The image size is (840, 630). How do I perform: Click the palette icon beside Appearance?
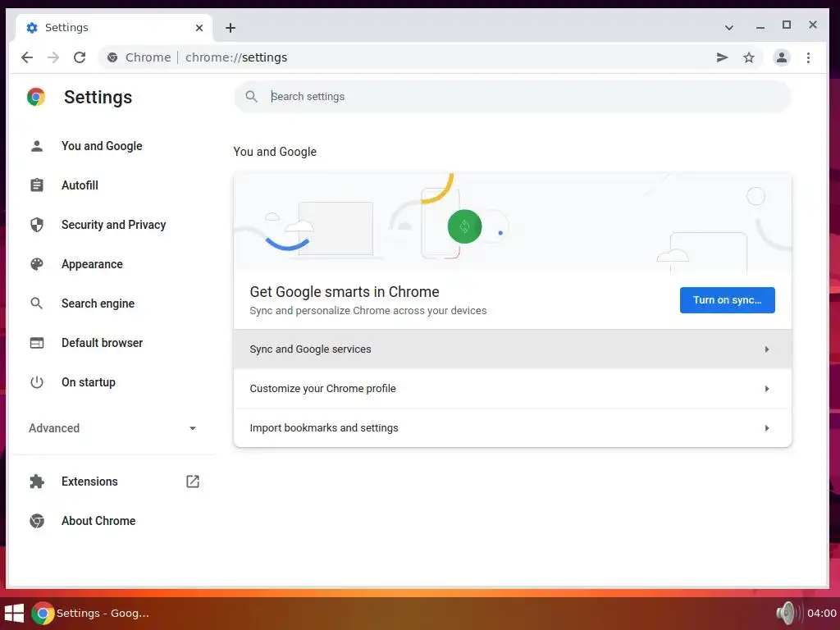pos(36,264)
